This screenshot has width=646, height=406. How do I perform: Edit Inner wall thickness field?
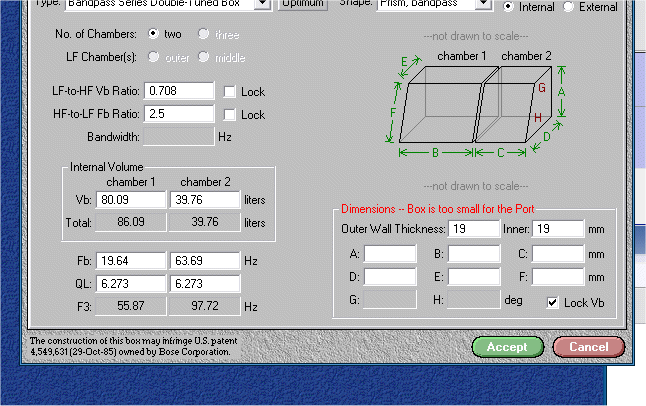pyautogui.click(x=558, y=229)
